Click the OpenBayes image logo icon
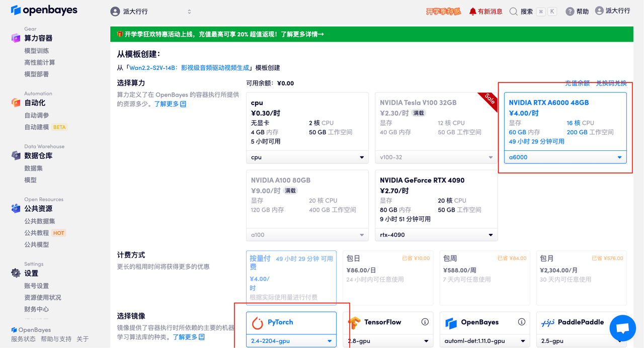The height and width of the screenshot is (348, 644). (451, 322)
